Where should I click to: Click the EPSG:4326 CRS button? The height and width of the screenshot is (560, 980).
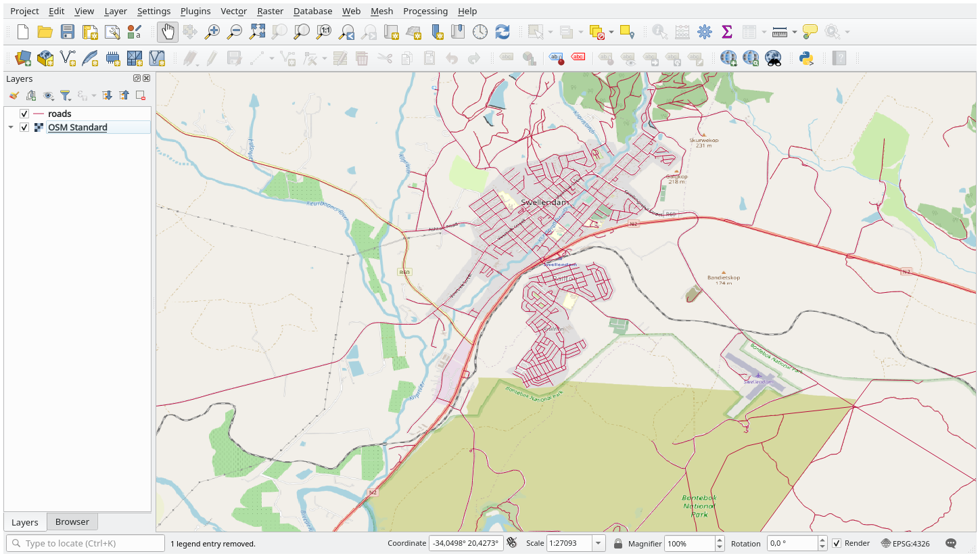tap(906, 543)
